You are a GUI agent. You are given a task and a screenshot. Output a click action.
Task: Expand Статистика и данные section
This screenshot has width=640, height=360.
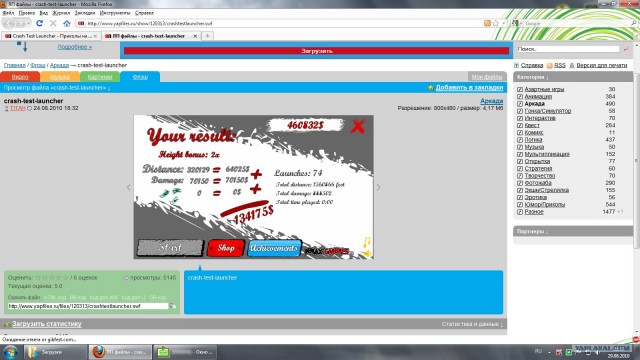tap(472, 324)
